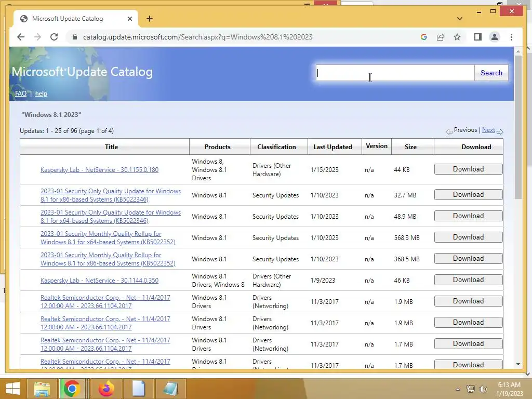The image size is (532, 399).
Task: Show hidden system tray icons
Action: click(x=458, y=389)
